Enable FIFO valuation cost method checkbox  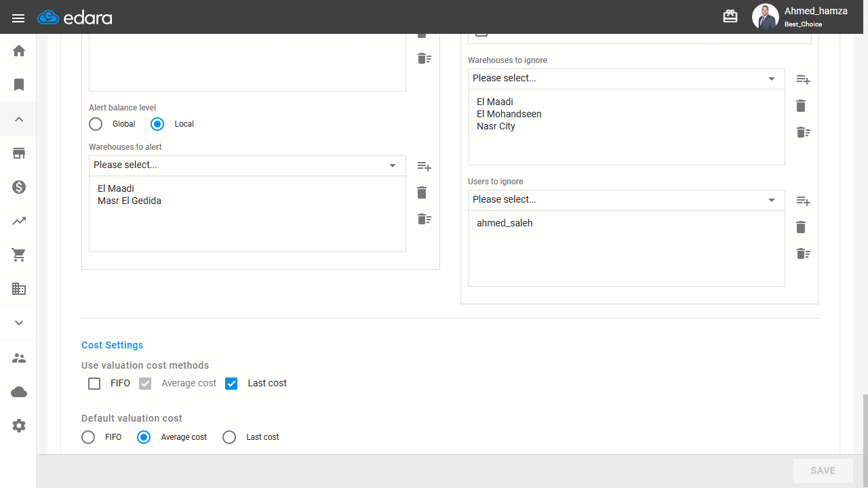click(x=94, y=384)
